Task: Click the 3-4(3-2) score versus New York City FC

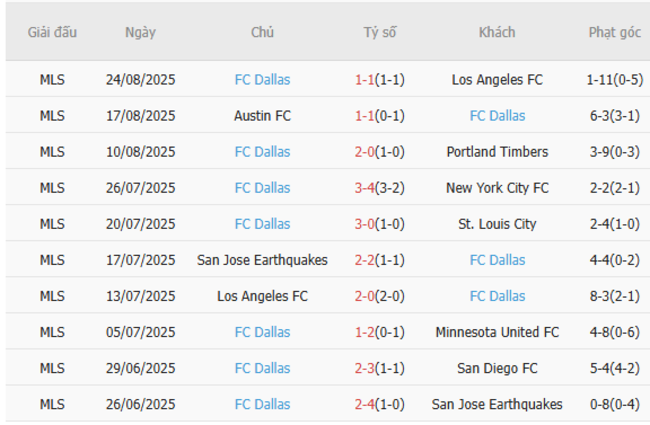Action: [379, 188]
